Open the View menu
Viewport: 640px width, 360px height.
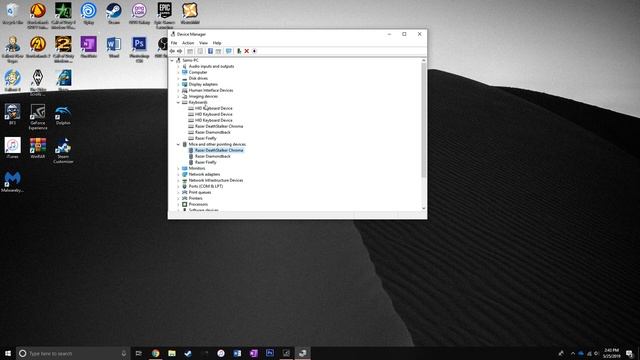(203, 43)
